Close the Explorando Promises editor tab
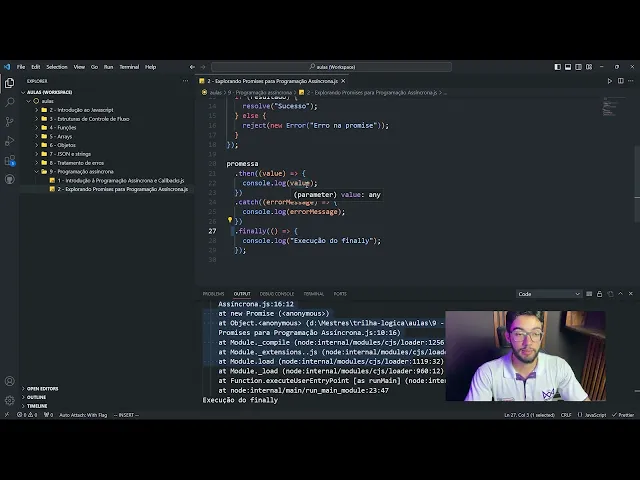The height and width of the screenshot is (480, 640). tap(343, 81)
